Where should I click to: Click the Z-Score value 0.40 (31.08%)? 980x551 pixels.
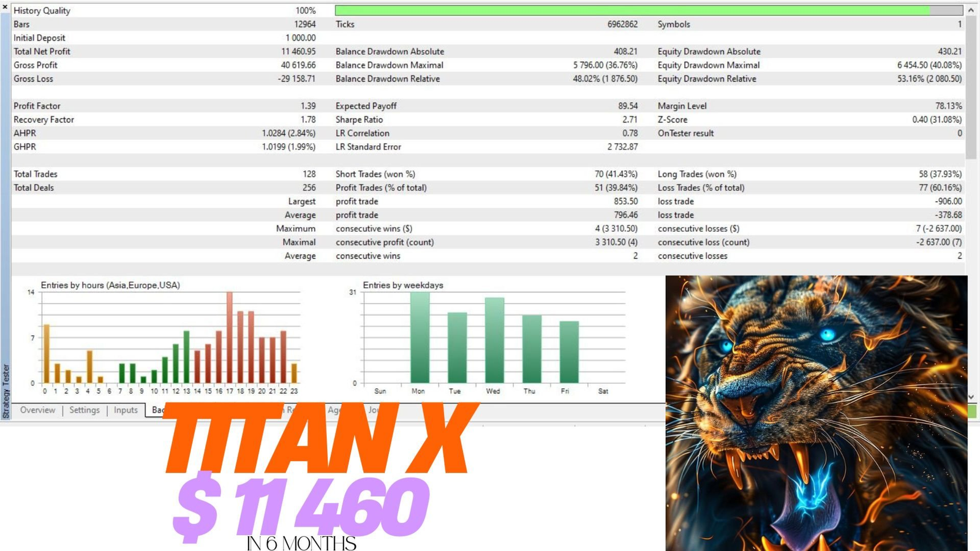click(937, 119)
